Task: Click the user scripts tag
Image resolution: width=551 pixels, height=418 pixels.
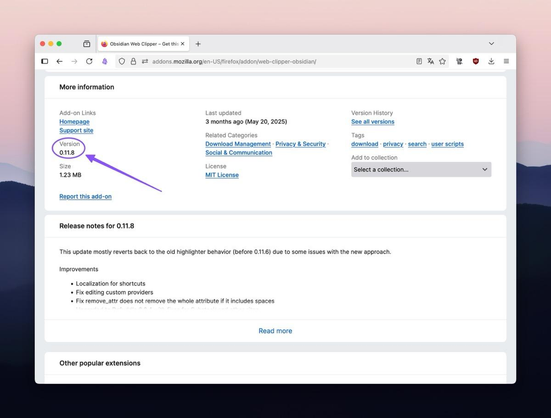Action: pyautogui.click(x=447, y=144)
